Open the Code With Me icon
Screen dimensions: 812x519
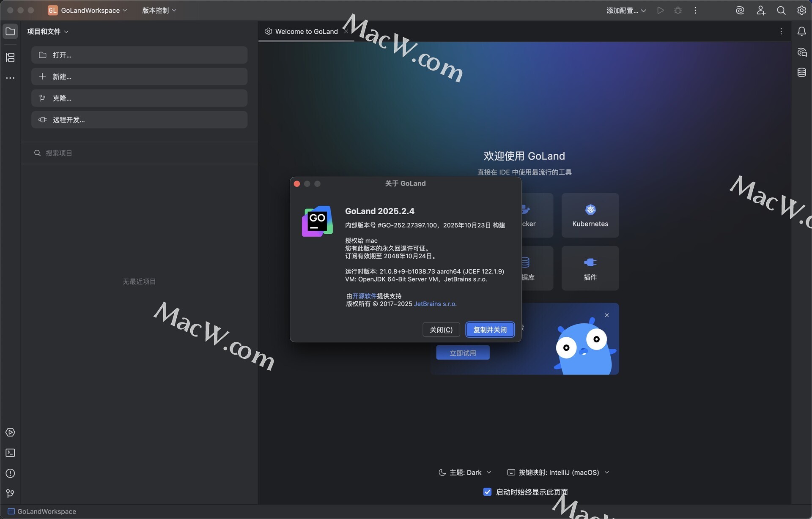[x=761, y=11]
